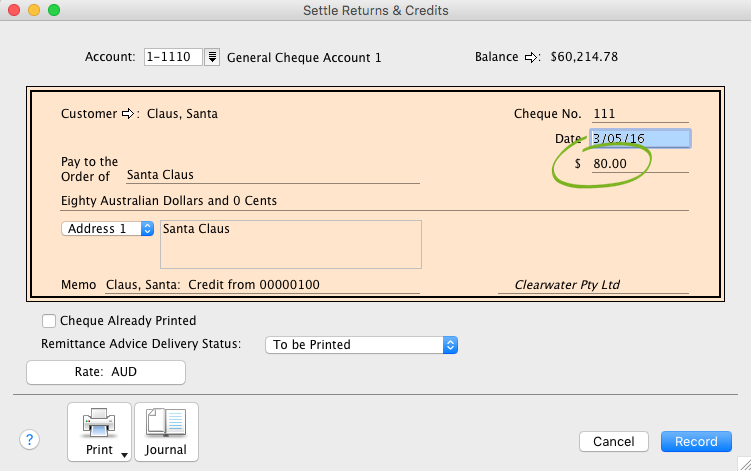Viewport: 751px width, 471px height.
Task: Click the Rate: AUD button
Action: coord(105,372)
